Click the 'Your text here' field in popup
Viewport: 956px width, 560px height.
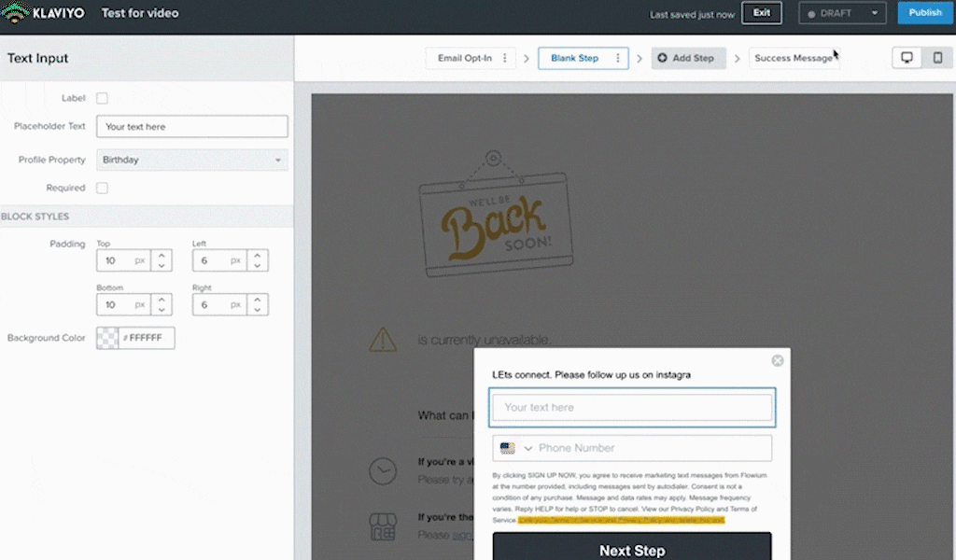pos(632,407)
